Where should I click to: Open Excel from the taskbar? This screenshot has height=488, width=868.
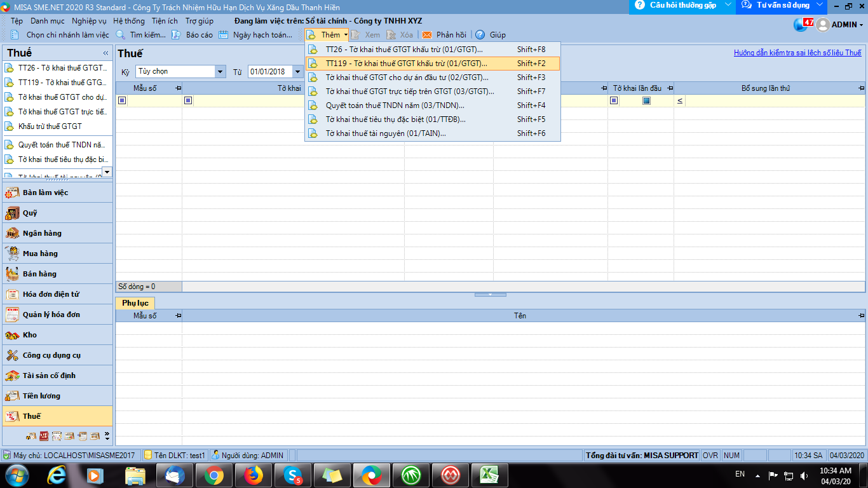(x=489, y=475)
